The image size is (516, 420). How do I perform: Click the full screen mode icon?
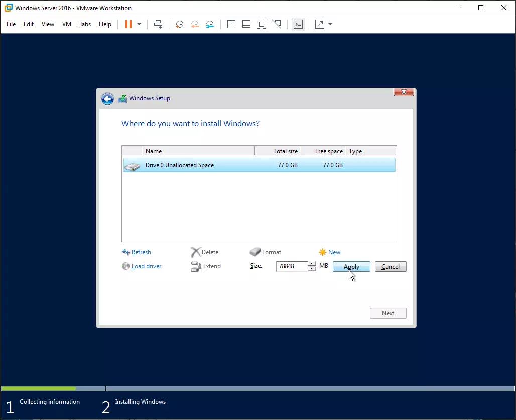[x=262, y=24]
